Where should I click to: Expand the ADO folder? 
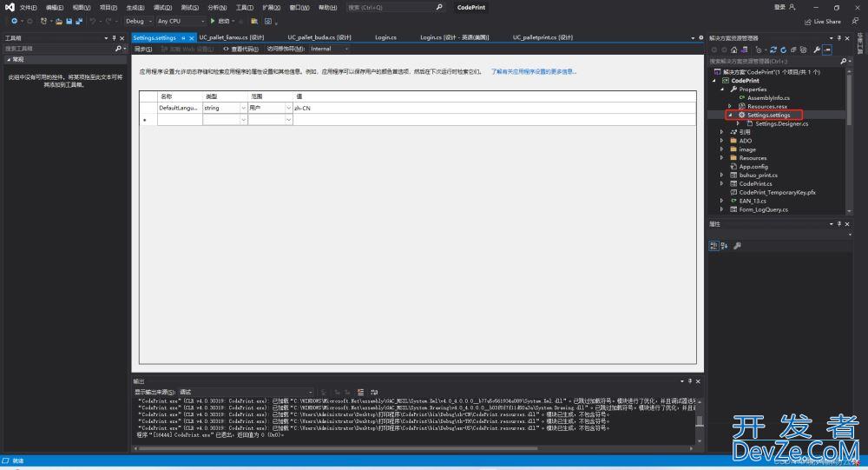tap(722, 141)
